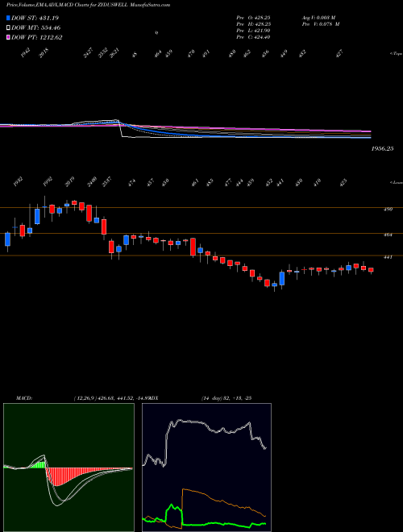Click the '(14 day) 32, +13, -25' ADX readout
The width and height of the screenshot is (403, 532).
(226, 398)
